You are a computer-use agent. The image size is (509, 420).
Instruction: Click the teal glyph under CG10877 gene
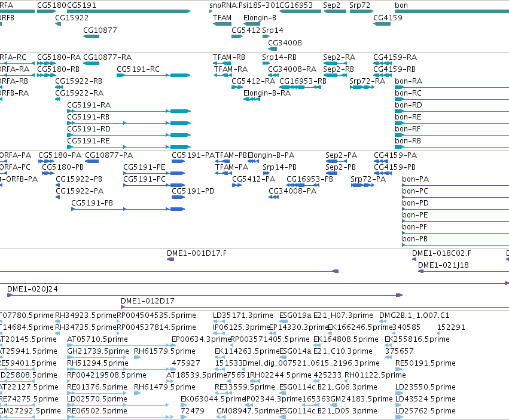tap(92, 36)
